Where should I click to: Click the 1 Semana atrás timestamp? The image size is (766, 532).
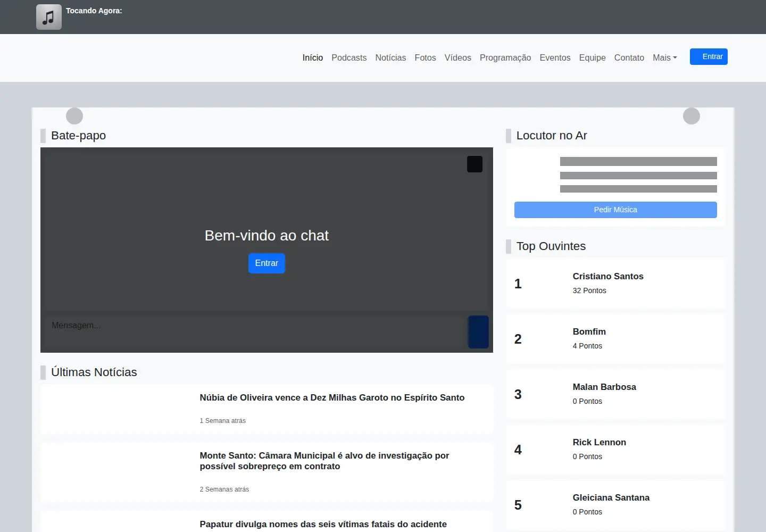[x=223, y=421]
